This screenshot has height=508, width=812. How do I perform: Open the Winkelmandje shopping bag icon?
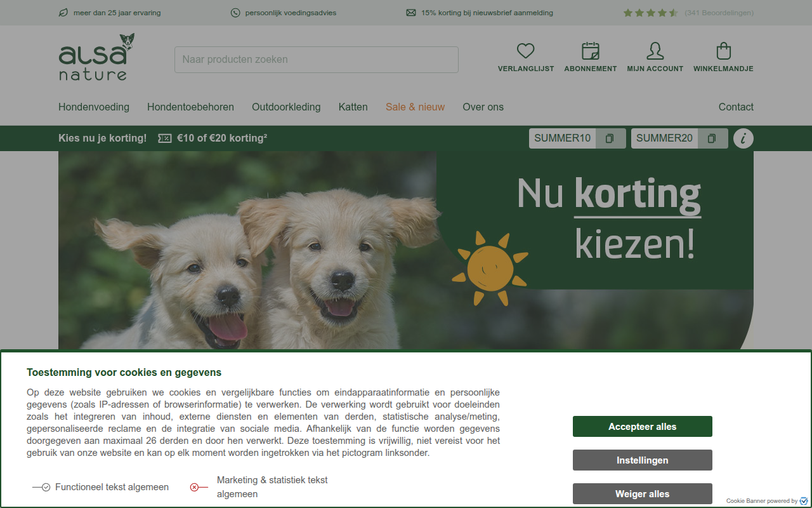(x=723, y=51)
